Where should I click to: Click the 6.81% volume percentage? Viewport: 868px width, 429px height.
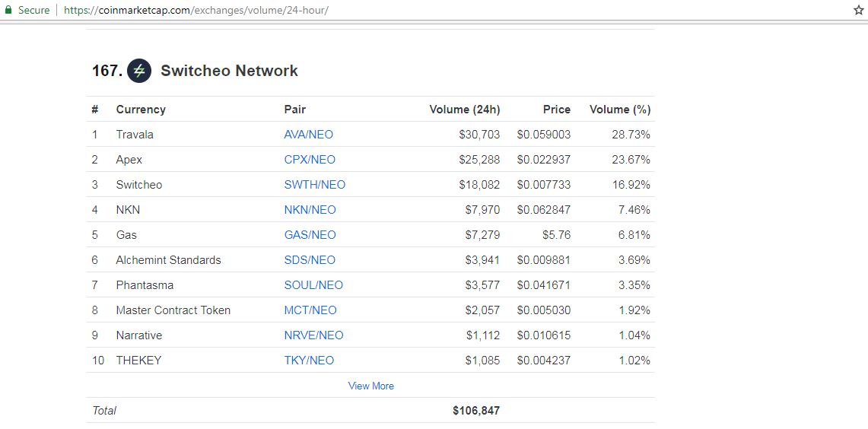[x=634, y=235]
